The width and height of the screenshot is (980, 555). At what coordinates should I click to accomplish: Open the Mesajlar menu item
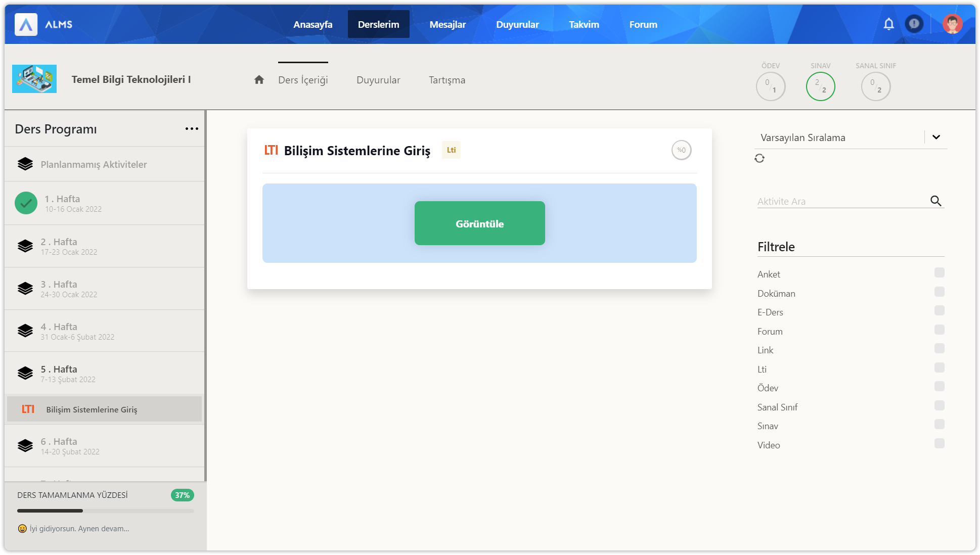tap(447, 24)
